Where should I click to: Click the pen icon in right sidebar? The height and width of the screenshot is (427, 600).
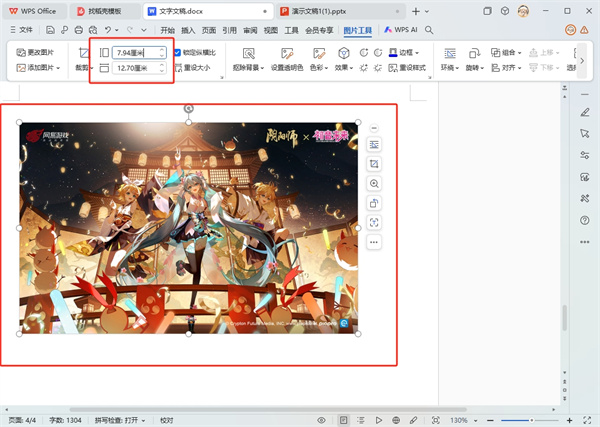585,112
